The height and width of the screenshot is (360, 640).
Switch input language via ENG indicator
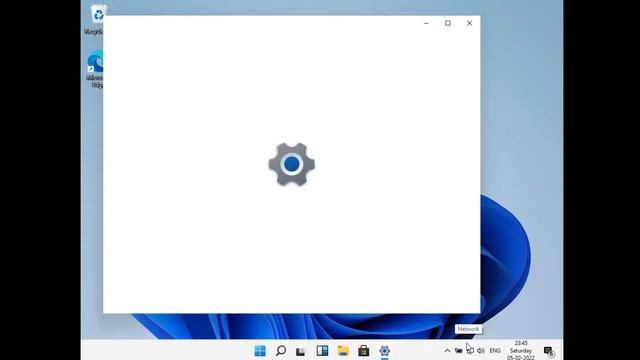pos(495,351)
